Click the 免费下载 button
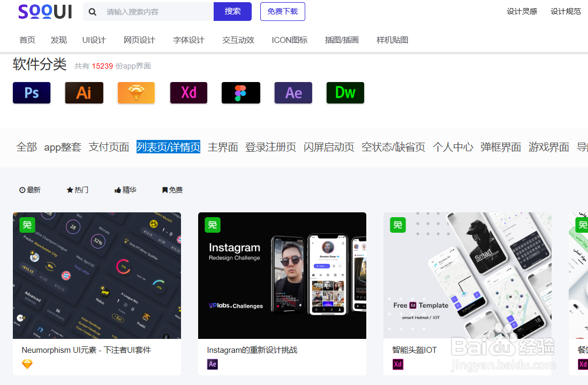 282,11
